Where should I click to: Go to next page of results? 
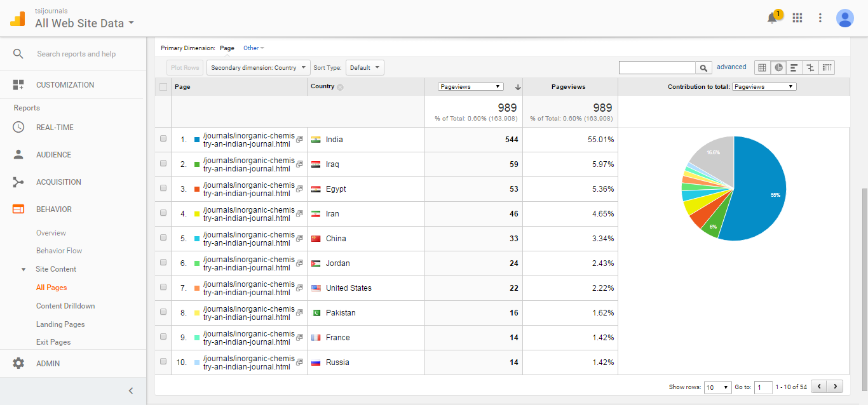coord(836,387)
